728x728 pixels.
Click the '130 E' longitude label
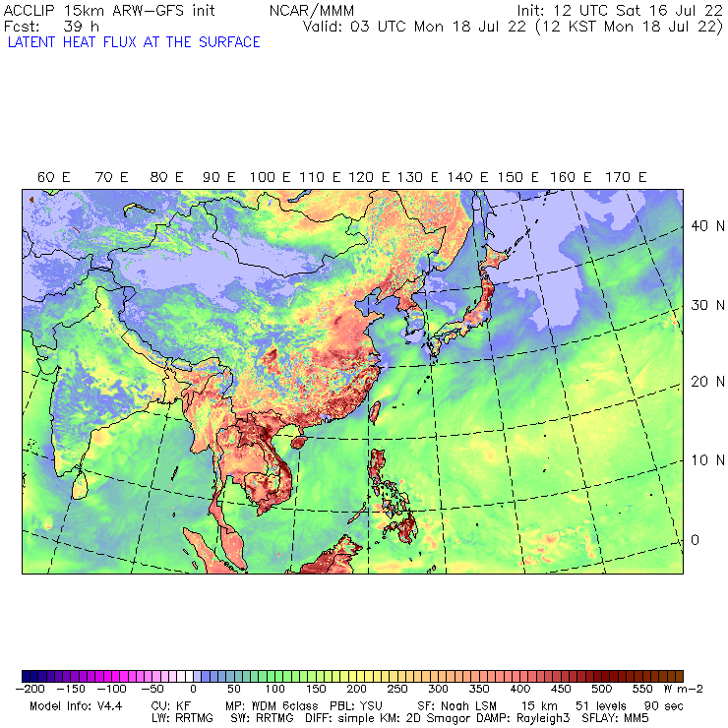click(418, 177)
